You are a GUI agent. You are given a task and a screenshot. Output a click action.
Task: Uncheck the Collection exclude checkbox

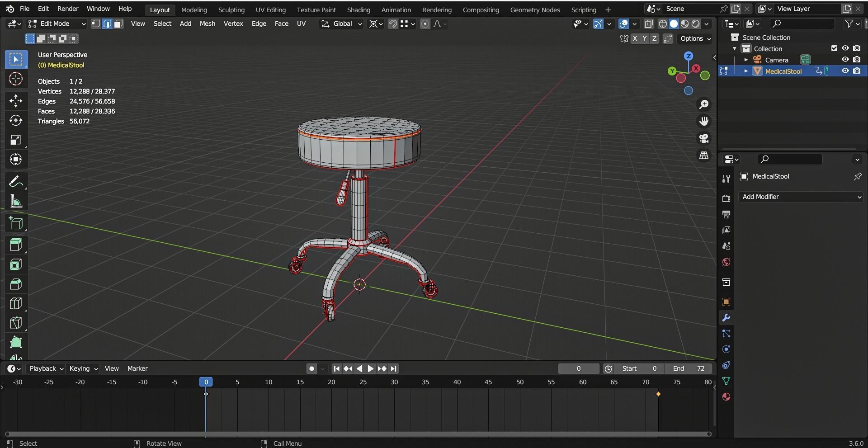(x=834, y=48)
